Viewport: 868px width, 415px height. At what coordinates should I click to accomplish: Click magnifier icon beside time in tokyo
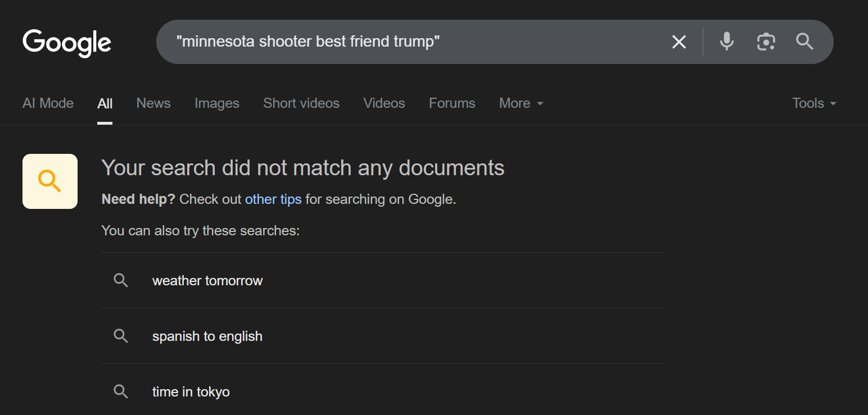click(x=121, y=391)
